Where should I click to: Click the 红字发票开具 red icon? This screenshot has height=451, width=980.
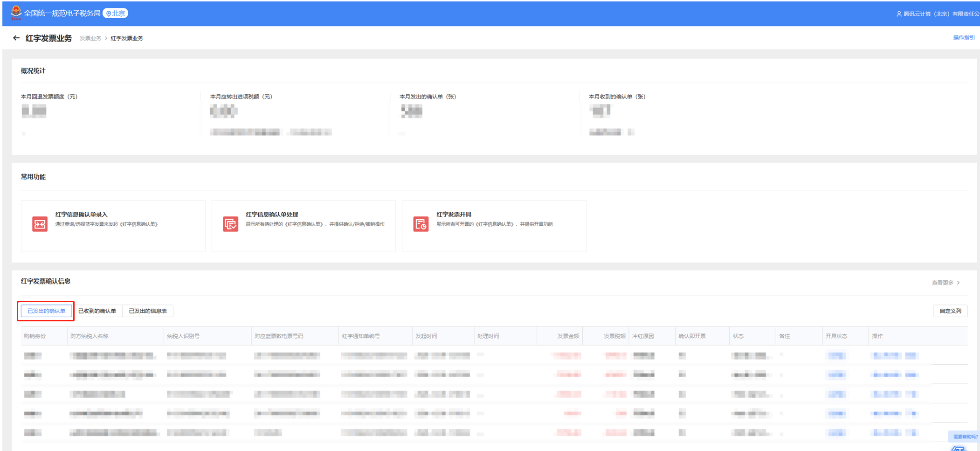[421, 224]
